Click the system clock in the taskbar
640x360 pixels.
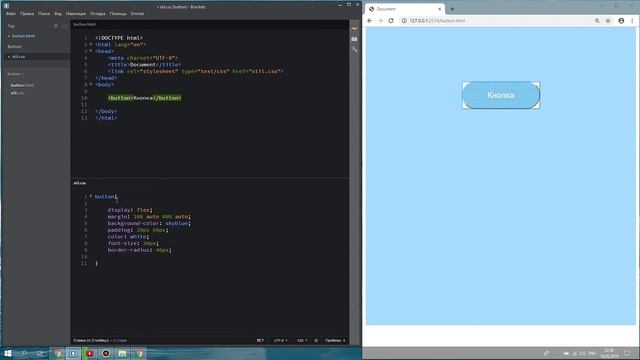tap(609, 353)
